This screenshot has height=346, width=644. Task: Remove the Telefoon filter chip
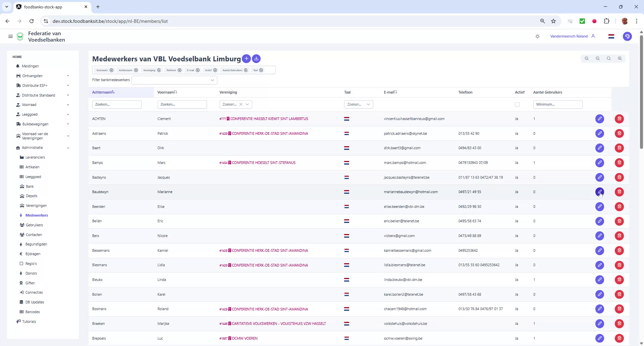179,70
